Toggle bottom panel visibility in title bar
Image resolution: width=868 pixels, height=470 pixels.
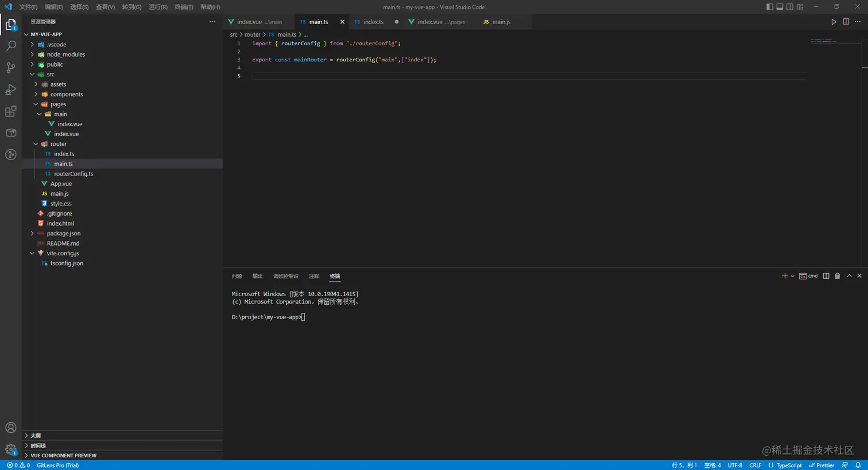pyautogui.click(x=780, y=7)
